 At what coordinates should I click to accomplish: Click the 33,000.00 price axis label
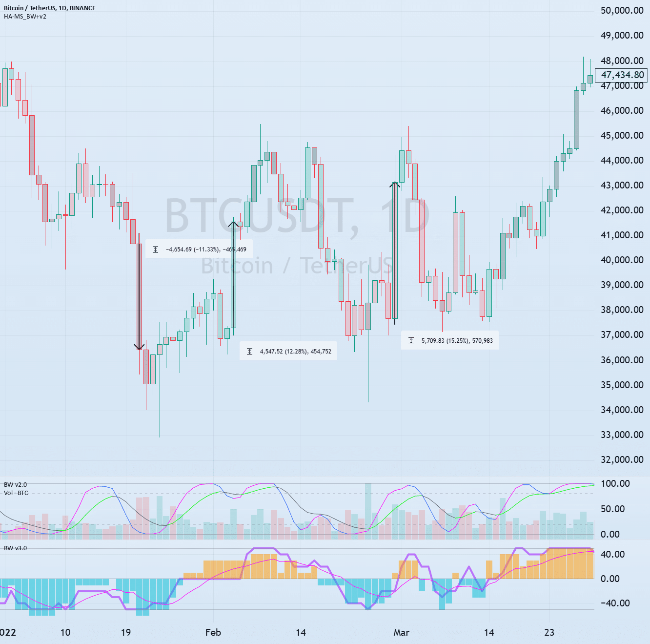coord(622,435)
